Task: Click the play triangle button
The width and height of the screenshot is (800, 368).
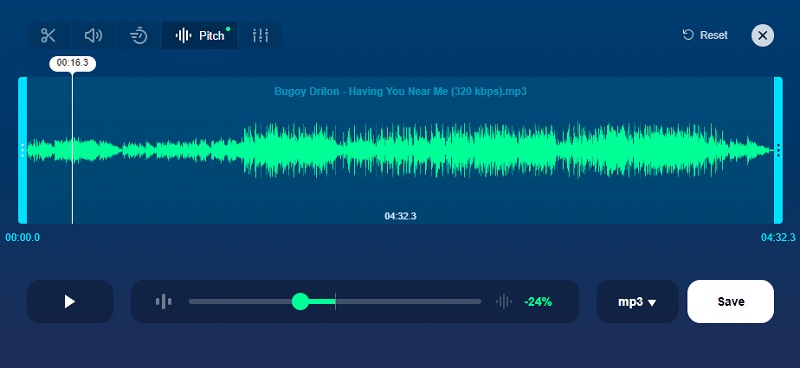Action: (70, 301)
